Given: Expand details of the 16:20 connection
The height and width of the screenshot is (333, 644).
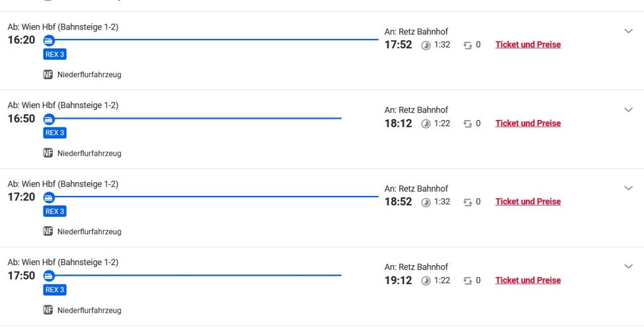Looking at the screenshot, I should tap(628, 31).
